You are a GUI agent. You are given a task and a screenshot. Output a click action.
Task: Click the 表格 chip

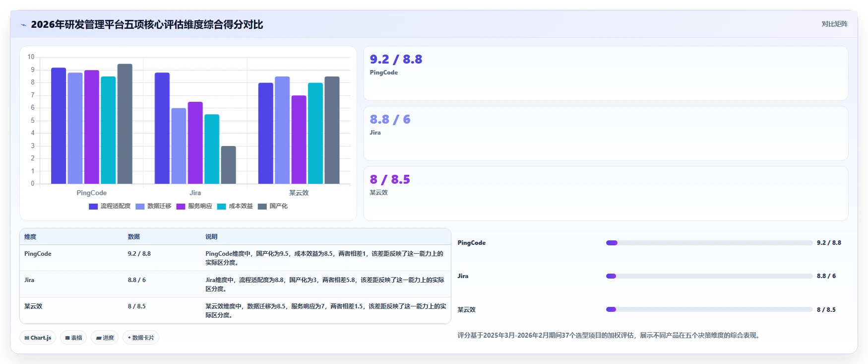[73, 338]
